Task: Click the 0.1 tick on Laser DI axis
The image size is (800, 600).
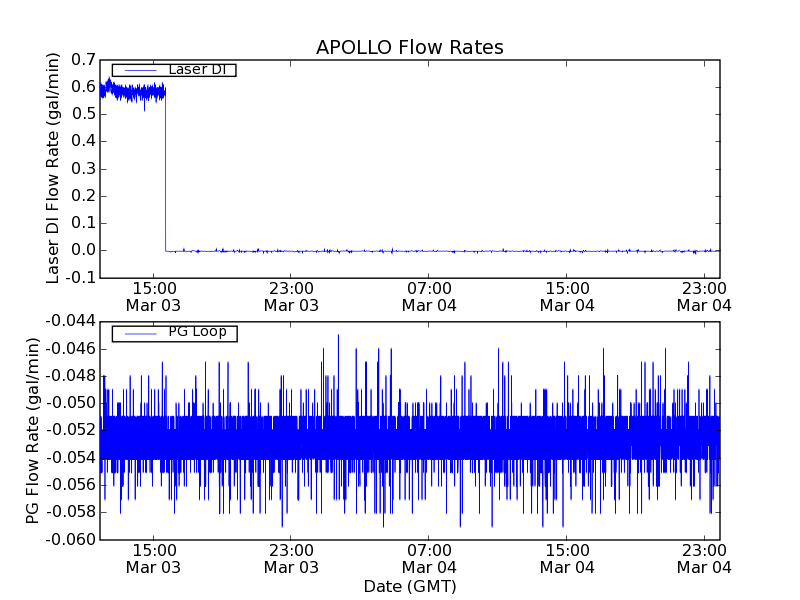Action: click(83, 223)
